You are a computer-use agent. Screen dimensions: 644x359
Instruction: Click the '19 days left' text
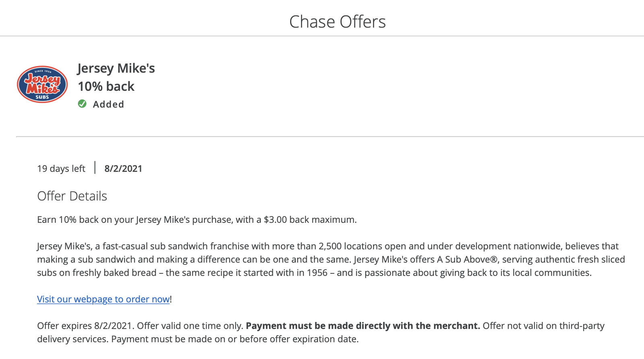[x=61, y=169]
